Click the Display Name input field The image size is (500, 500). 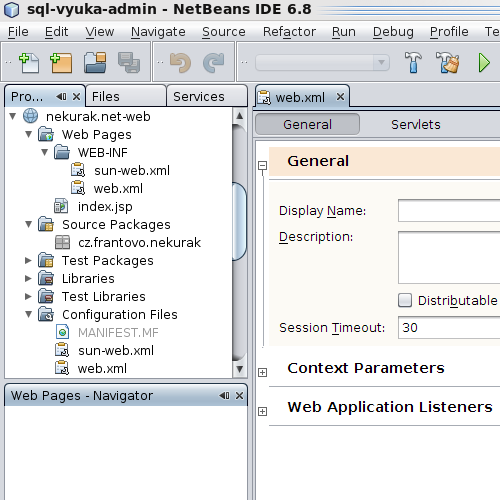coord(449,210)
